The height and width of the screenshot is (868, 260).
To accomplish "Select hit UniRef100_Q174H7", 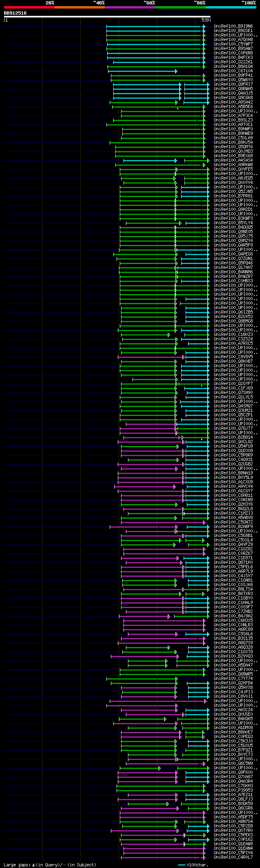I will [x=233, y=267].
